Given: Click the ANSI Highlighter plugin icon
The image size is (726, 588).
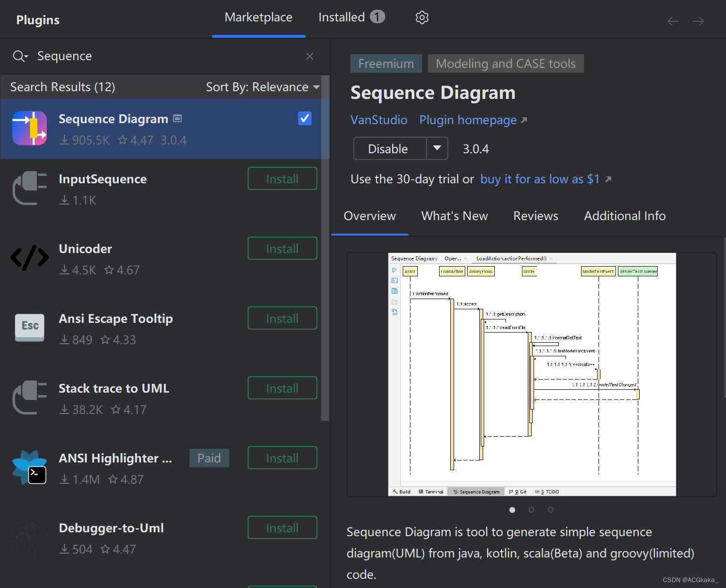Looking at the screenshot, I should coord(30,467).
